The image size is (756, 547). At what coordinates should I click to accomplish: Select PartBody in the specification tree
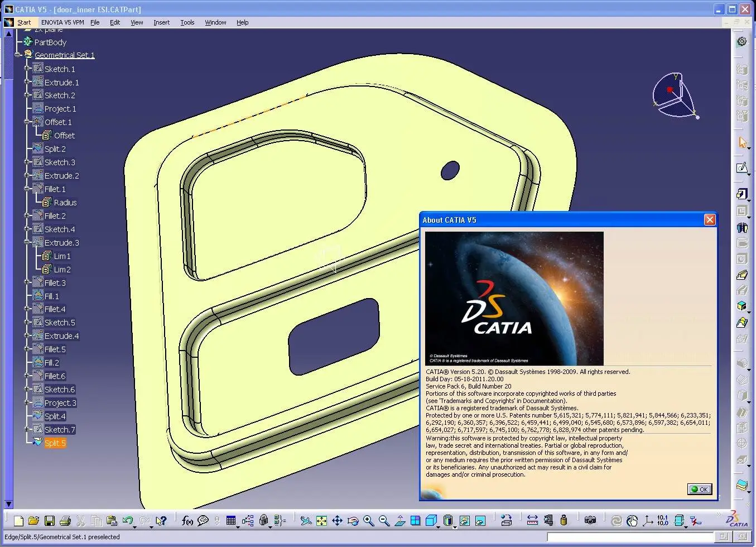click(x=50, y=42)
